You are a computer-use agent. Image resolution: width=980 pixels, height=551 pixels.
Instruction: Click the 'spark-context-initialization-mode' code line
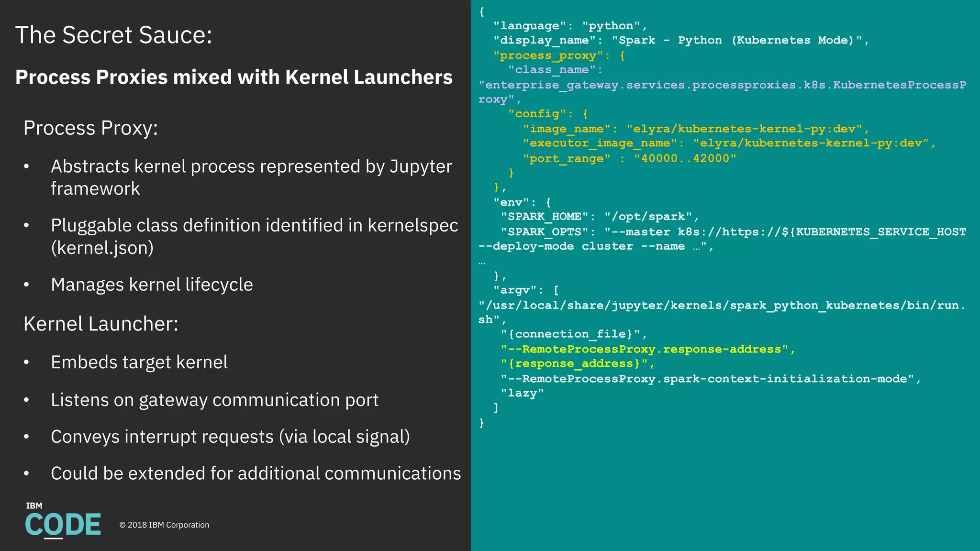[711, 379]
